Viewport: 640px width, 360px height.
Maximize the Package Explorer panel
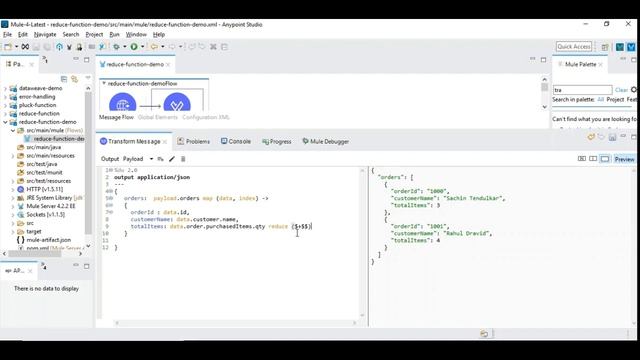coord(87,60)
